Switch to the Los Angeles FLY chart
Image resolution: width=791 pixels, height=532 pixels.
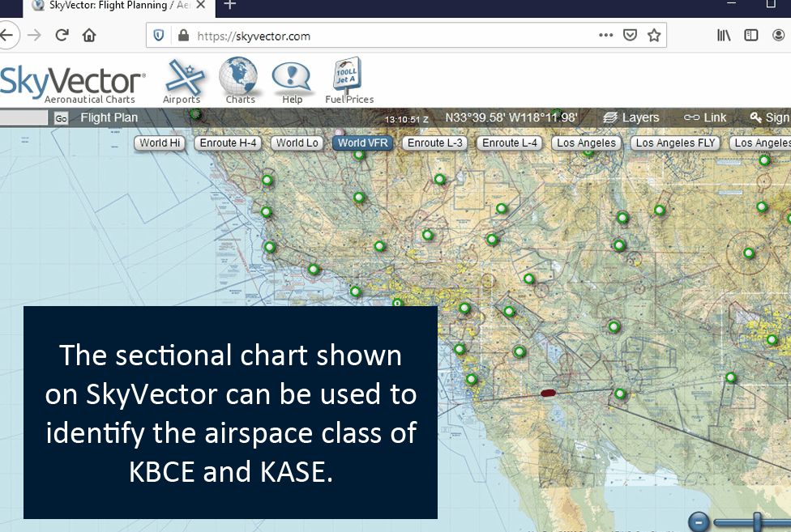[675, 143]
